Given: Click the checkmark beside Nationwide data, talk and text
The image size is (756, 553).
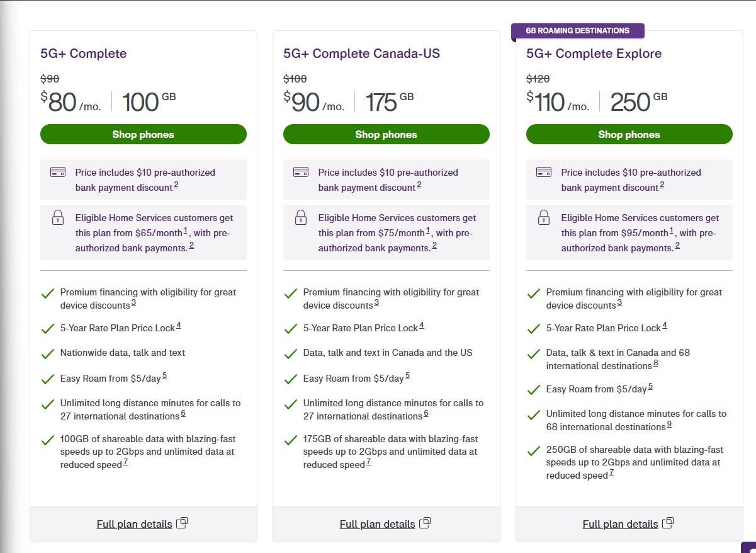Looking at the screenshot, I should [x=48, y=352].
